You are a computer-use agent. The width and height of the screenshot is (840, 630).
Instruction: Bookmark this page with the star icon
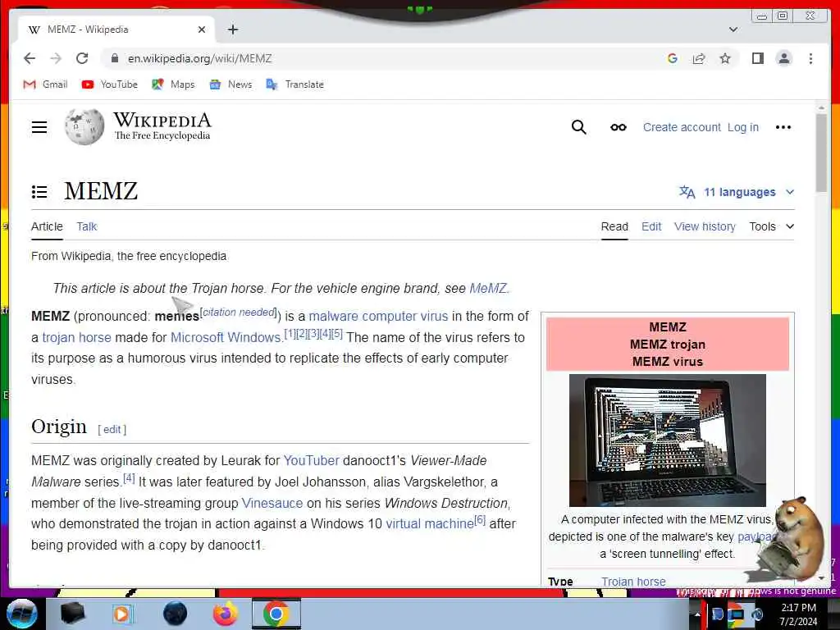point(725,58)
